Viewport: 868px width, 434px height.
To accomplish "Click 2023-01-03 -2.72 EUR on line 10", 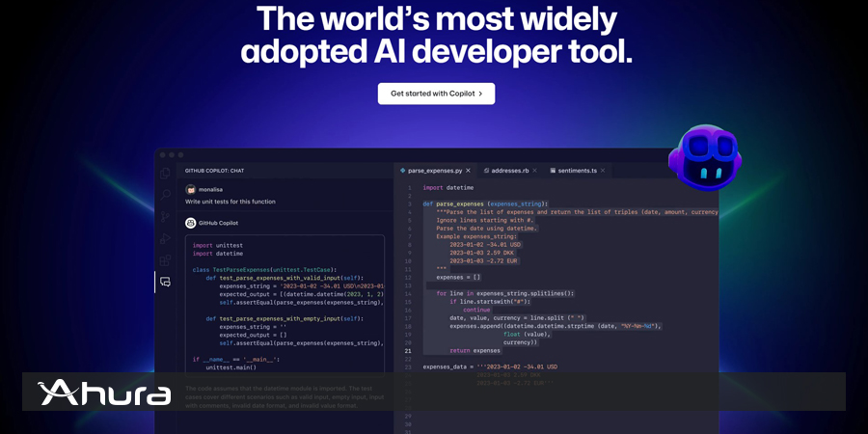I will tap(484, 260).
